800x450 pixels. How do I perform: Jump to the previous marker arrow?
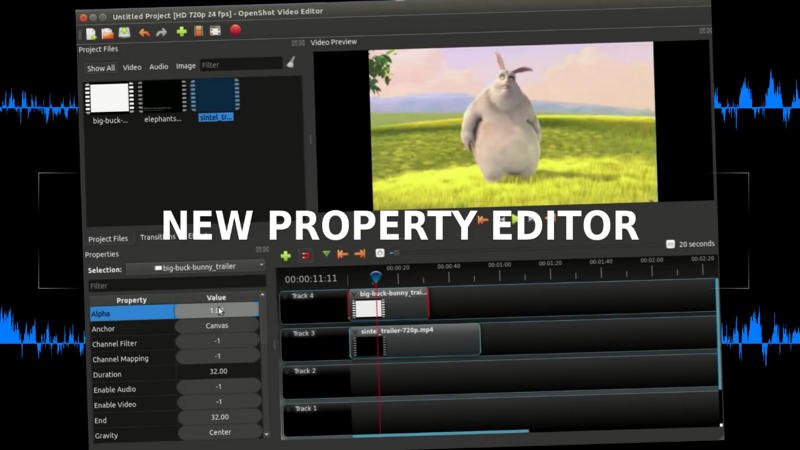[342, 254]
